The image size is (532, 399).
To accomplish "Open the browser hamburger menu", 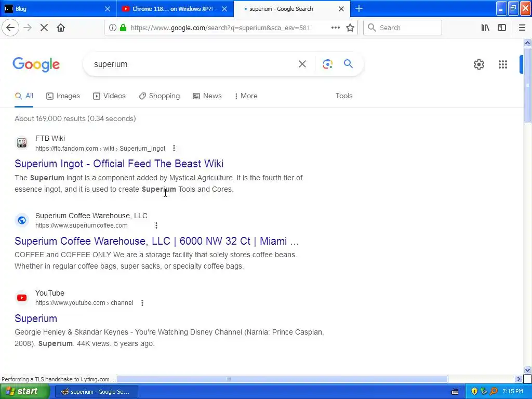I will (522, 28).
